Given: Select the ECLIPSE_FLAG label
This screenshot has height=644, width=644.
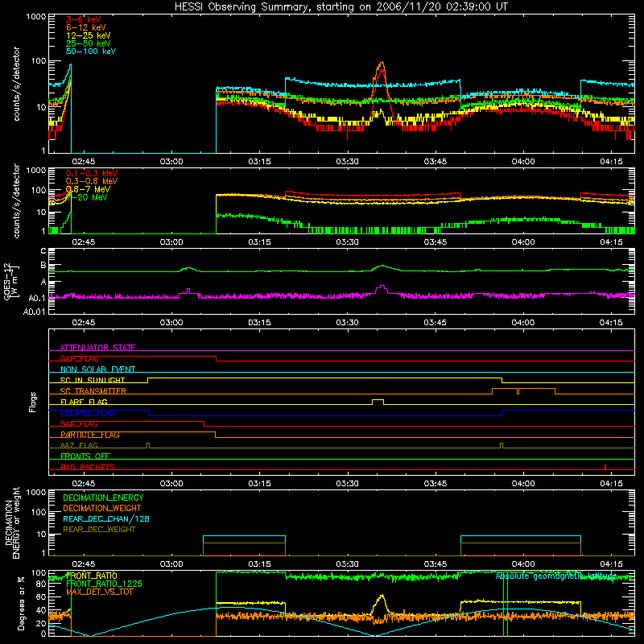Looking at the screenshot, I should click(88, 413).
